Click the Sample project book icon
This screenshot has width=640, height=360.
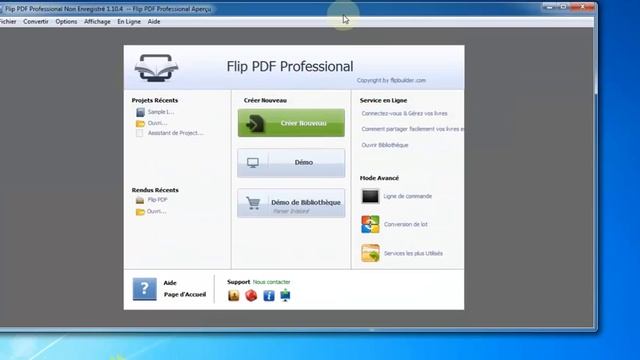coord(140,112)
